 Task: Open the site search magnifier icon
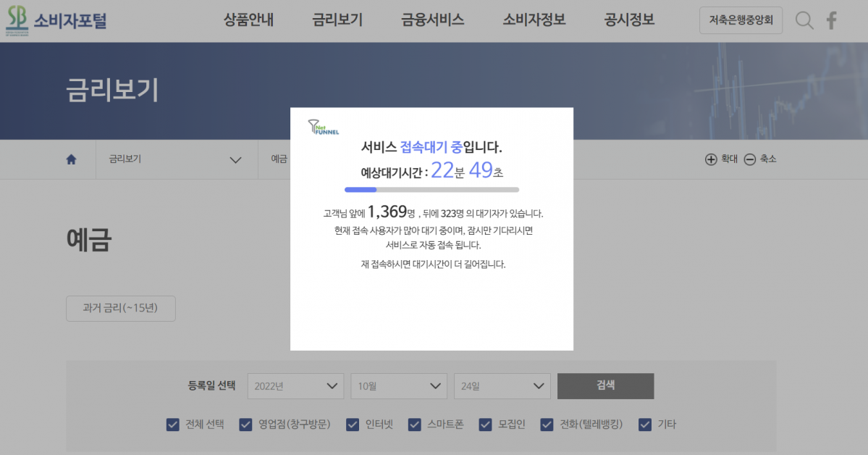pos(804,20)
